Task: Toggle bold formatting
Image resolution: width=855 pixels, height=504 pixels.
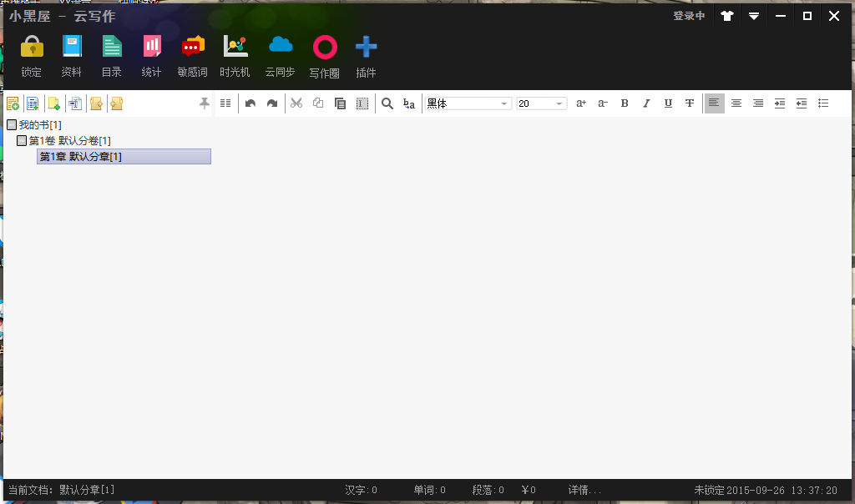Action: pyautogui.click(x=625, y=103)
